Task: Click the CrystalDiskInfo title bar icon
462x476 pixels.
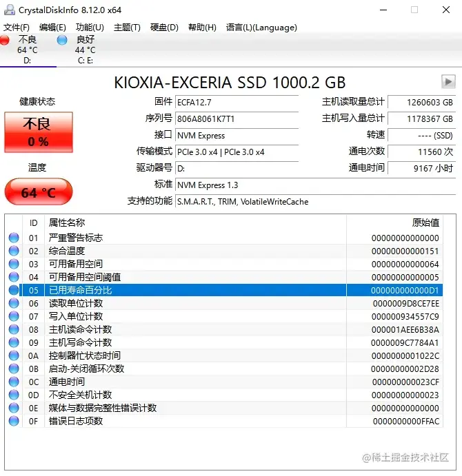Action: [10, 10]
